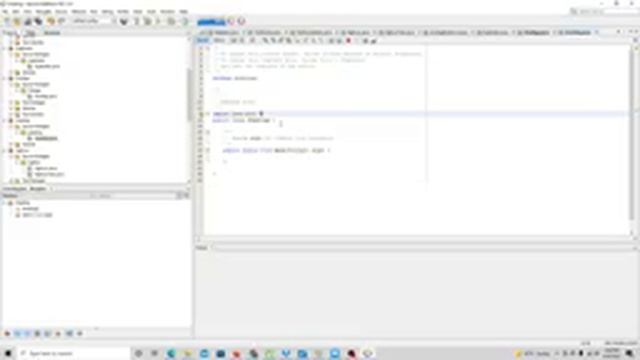Click the Shift Line Left editor icon
640x360 pixels.
point(331,41)
